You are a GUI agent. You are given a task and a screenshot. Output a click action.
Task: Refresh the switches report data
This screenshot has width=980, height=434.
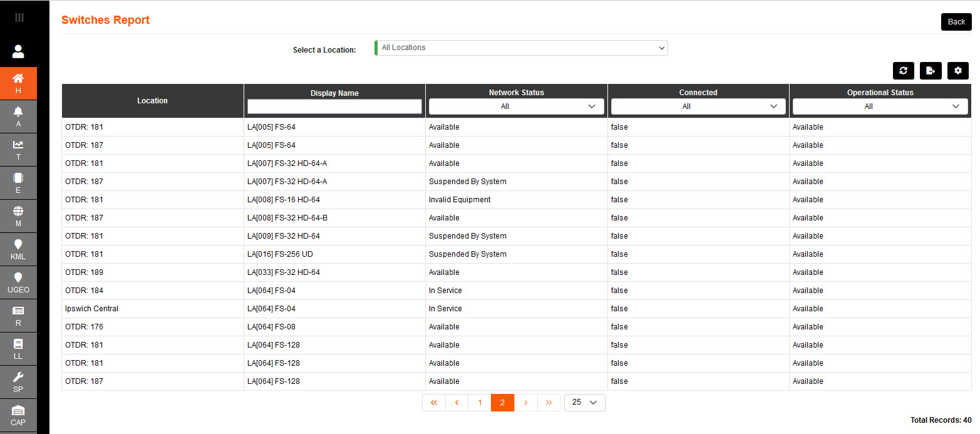point(903,71)
